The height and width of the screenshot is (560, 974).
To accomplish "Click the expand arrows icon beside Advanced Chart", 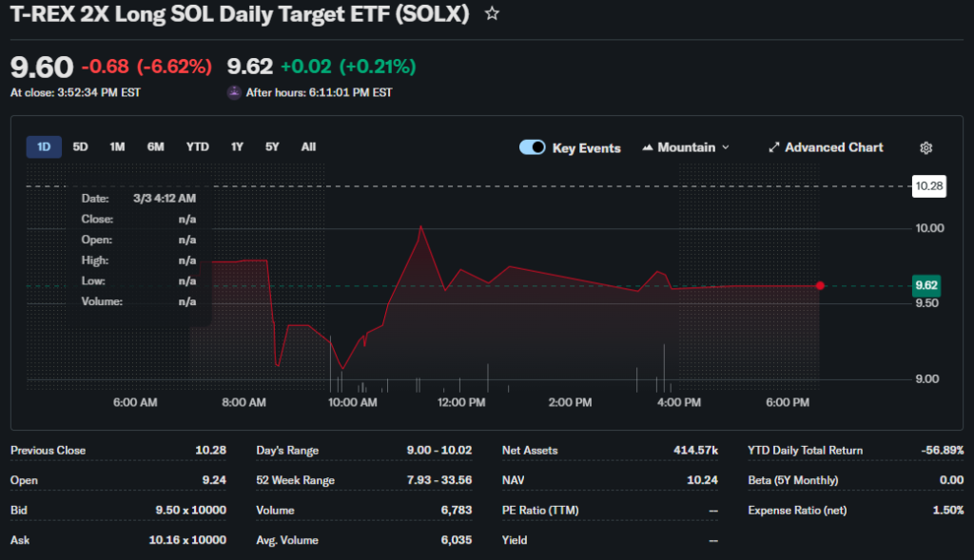I will [x=774, y=147].
